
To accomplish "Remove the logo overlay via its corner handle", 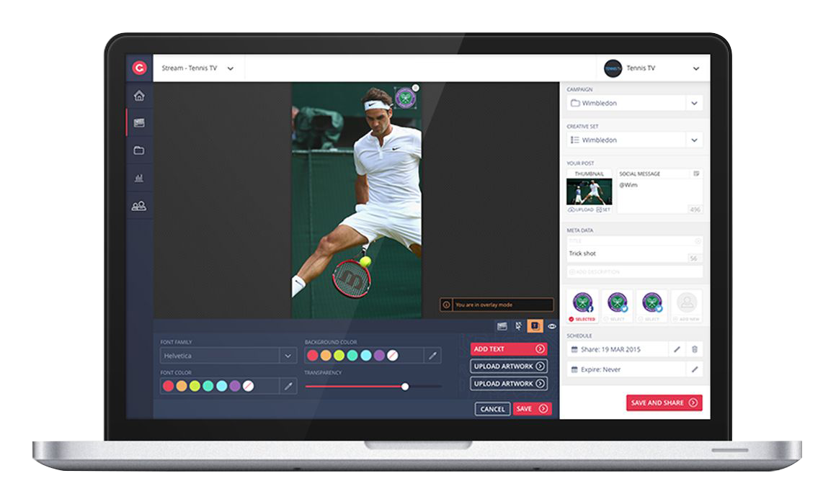I will (416, 88).
